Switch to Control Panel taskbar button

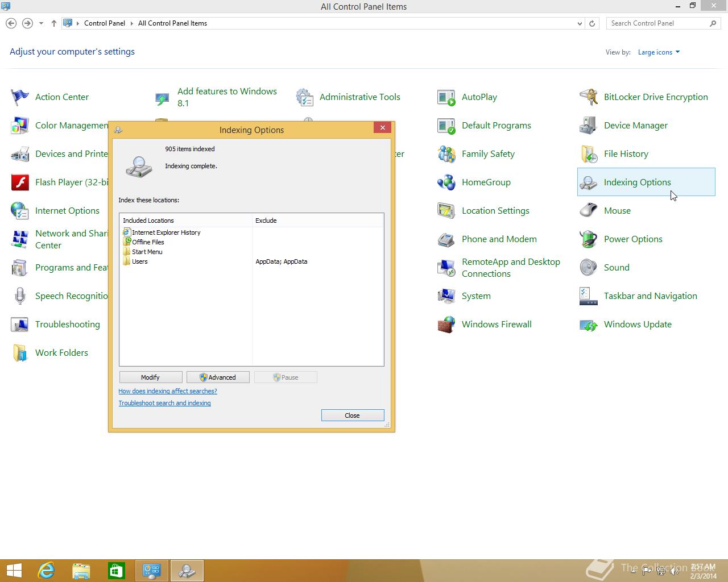(152, 571)
